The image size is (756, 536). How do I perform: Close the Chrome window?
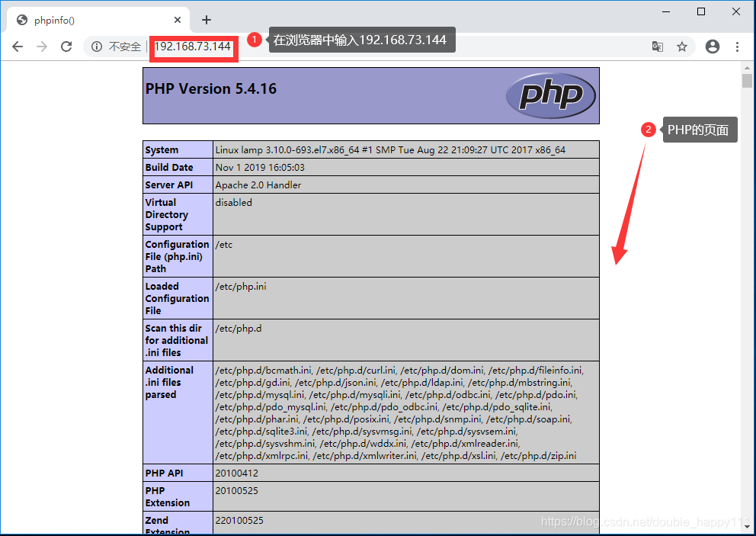pos(735,11)
